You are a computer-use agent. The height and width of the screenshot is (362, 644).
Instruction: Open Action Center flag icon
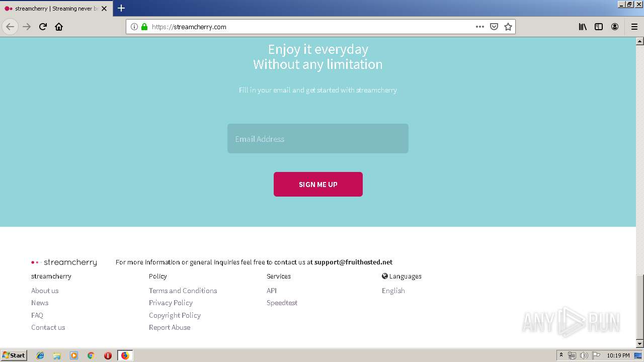596,355
